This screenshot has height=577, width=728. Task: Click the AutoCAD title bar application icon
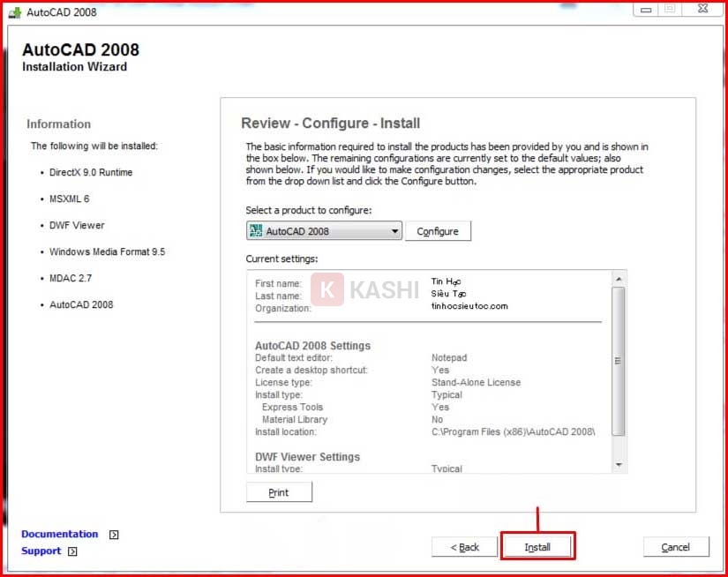point(14,12)
